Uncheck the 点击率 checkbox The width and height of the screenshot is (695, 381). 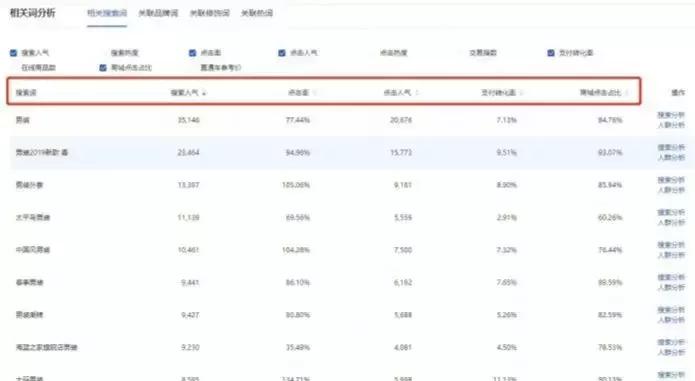pyautogui.click(x=192, y=53)
